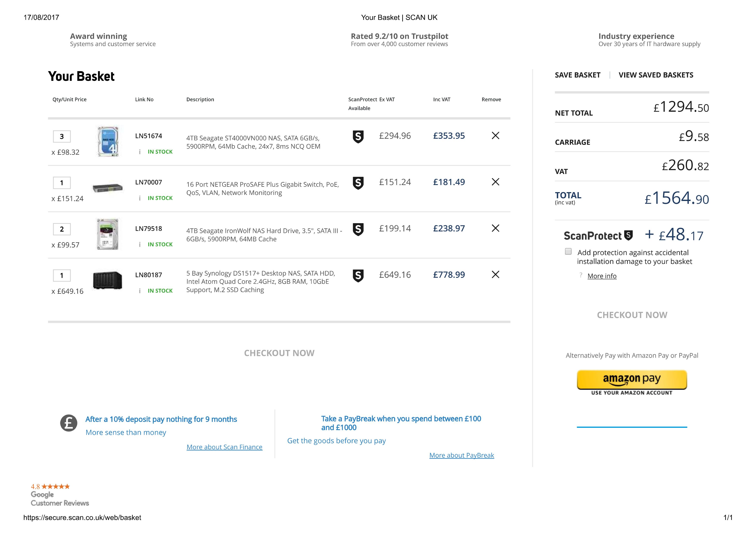Click stock info icon for LN79518
The height and width of the screenshot is (535, 756).
(140, 245)
